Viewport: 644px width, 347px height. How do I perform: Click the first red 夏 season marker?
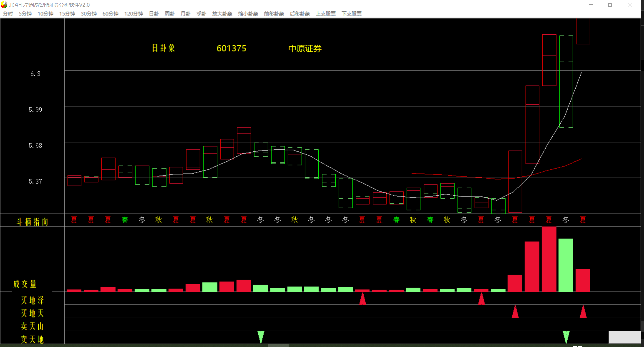(x=74, y=220)
